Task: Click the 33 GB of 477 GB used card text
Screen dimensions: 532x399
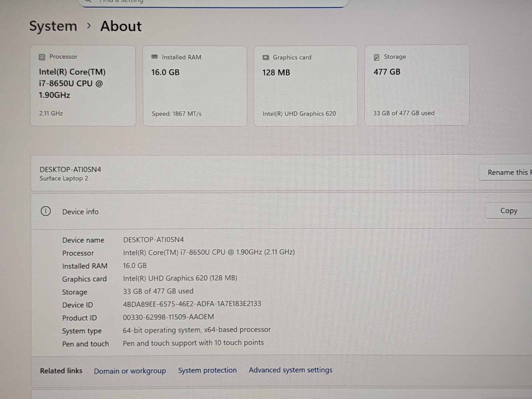Action: [404, 113]
